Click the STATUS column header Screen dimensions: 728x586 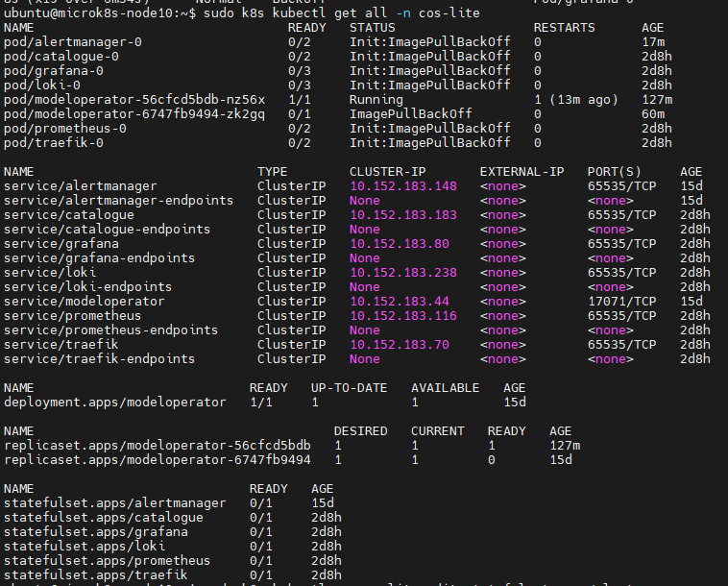click(x=373, y=28)
